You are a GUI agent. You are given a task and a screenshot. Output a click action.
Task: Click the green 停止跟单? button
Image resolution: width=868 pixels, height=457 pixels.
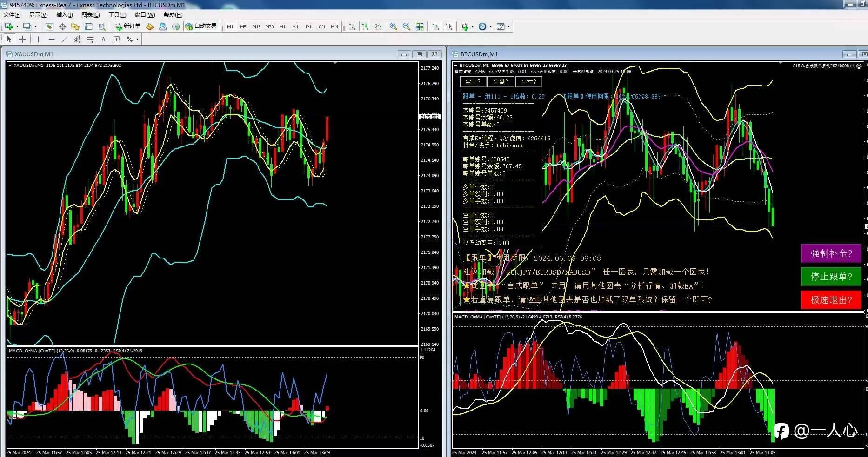(x=831, y=277)
